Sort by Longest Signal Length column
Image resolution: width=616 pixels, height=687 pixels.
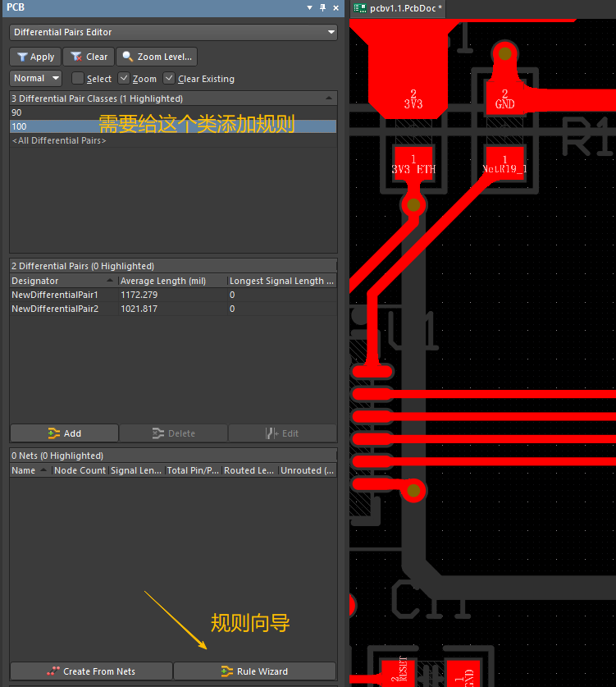tap(282, 281)
